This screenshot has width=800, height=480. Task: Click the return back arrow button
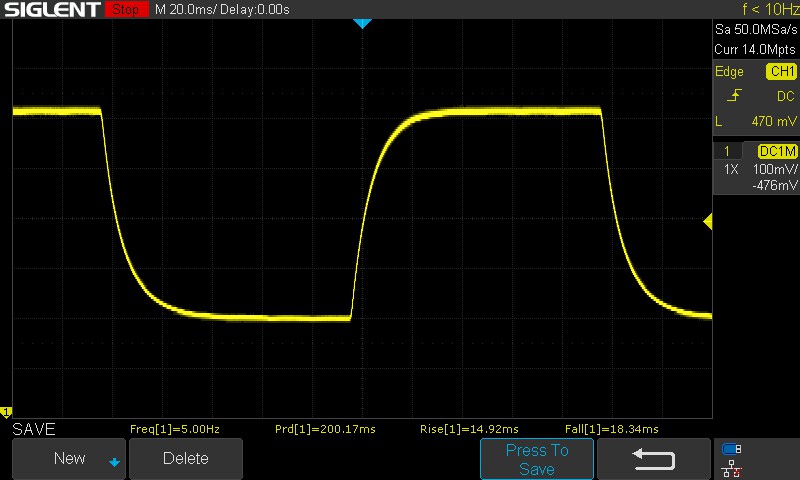[654, 459]
